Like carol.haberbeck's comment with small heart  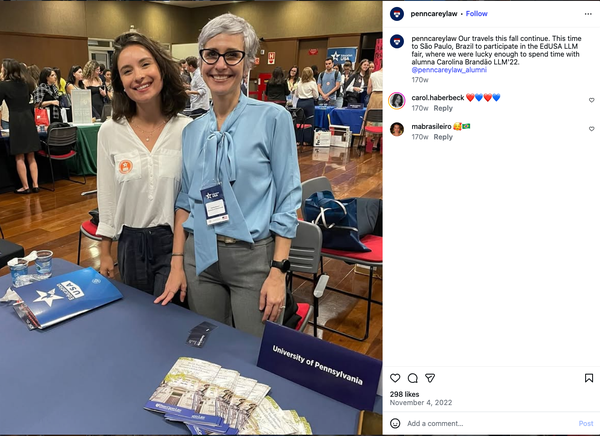(x=592, y=100)
